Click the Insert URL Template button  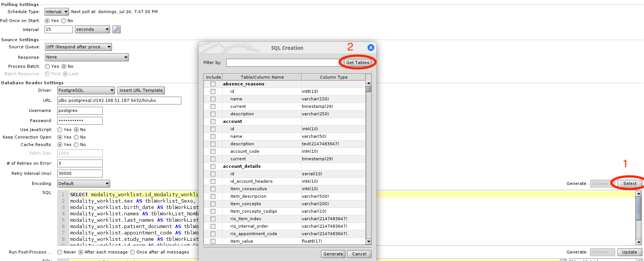(141, 91)
